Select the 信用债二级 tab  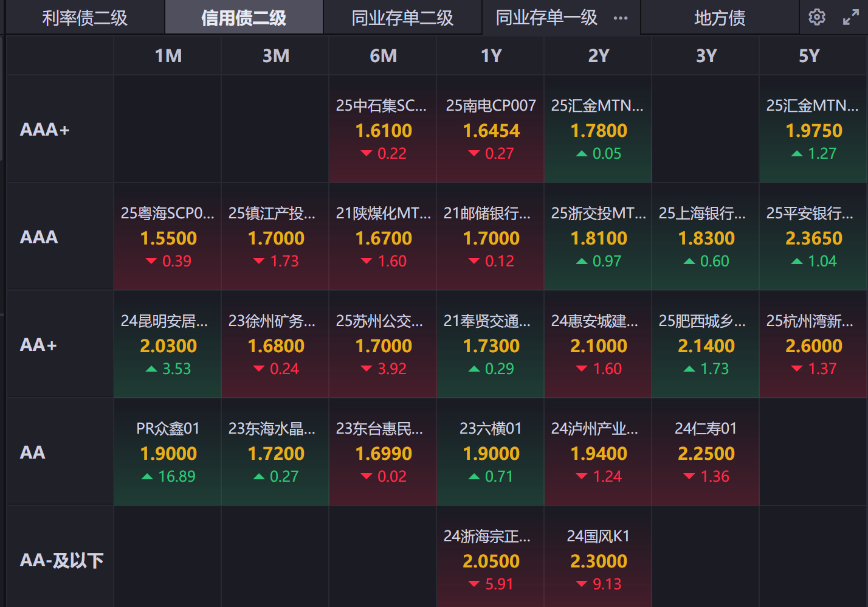(x=243, y=18)
